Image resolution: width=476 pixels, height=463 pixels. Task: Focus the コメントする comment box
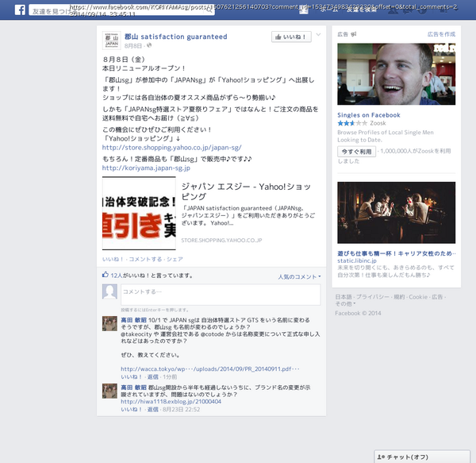pyautogui.click(x=221, y=295)
